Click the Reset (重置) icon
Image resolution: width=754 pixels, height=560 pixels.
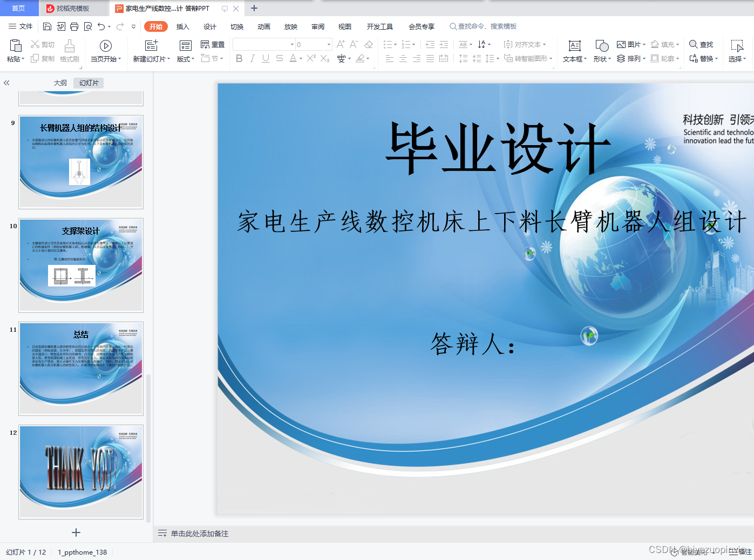[x=205, y=44]
